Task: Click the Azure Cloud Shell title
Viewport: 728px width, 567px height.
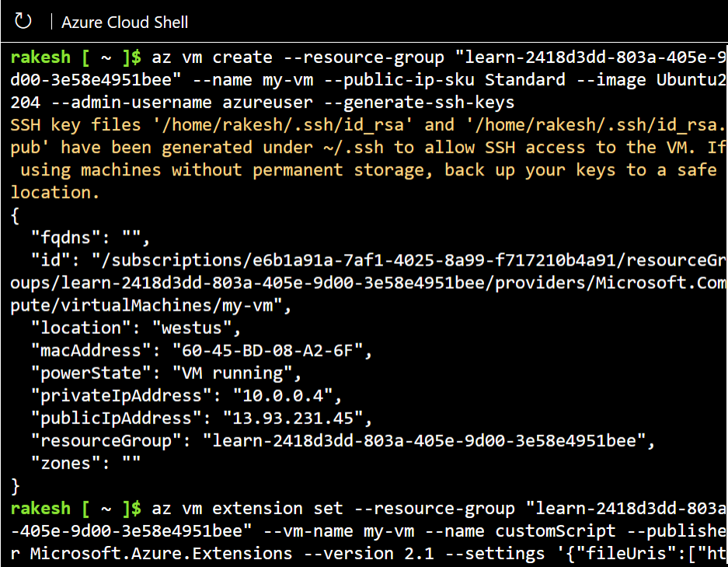Action: [125, 23]
